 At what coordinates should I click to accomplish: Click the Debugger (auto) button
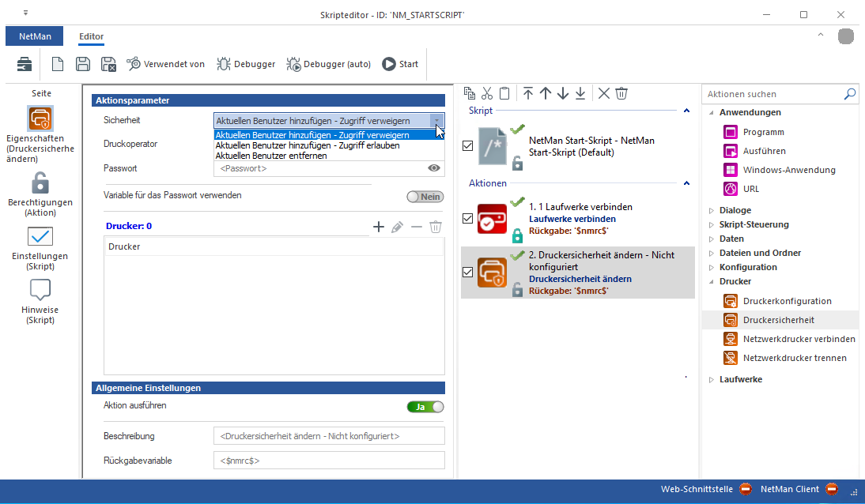click(x=329, y=64)
